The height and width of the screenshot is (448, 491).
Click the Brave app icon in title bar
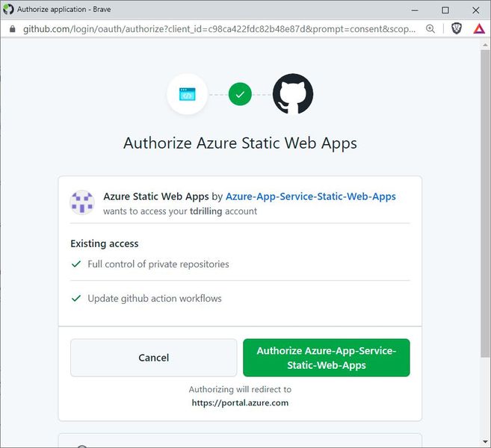pos(8,10)
